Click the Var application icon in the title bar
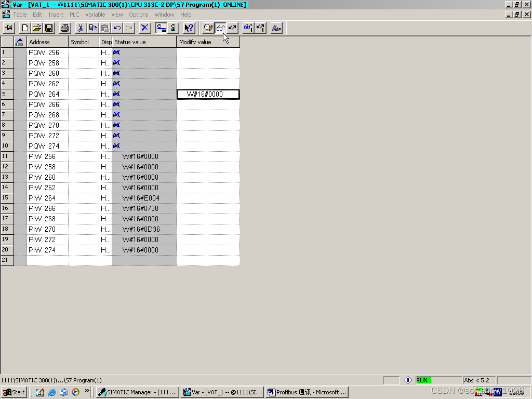Viewport: 532px width, 399px height. click(x=5, y=4)
